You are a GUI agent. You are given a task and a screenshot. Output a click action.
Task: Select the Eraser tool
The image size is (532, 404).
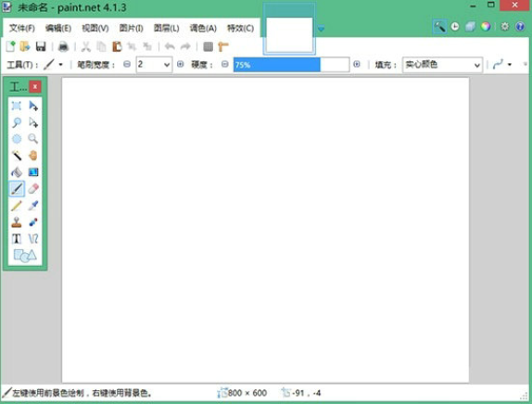tap(33, 189)
